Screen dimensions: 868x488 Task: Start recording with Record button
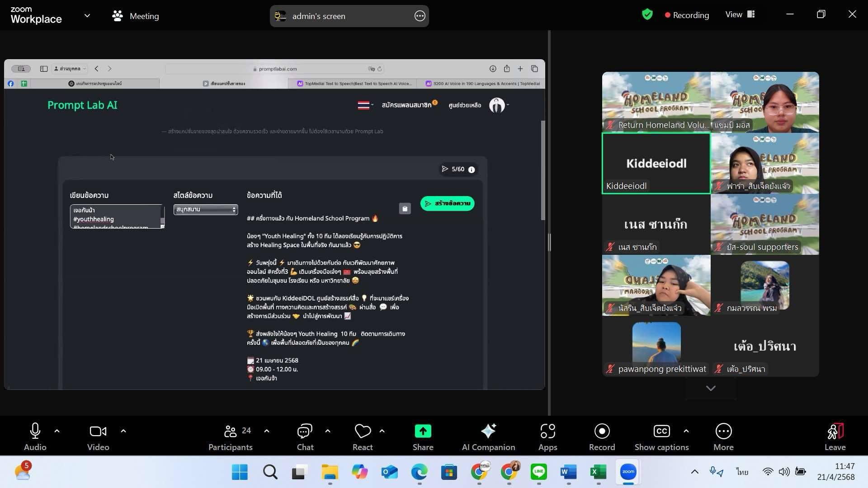pos(602,436)
